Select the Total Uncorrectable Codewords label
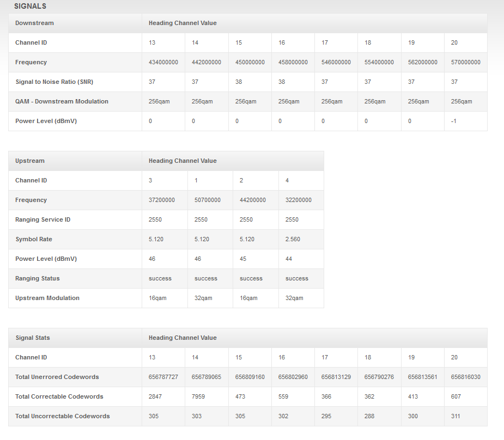504x440 pixels. click(x=62, y=416)
